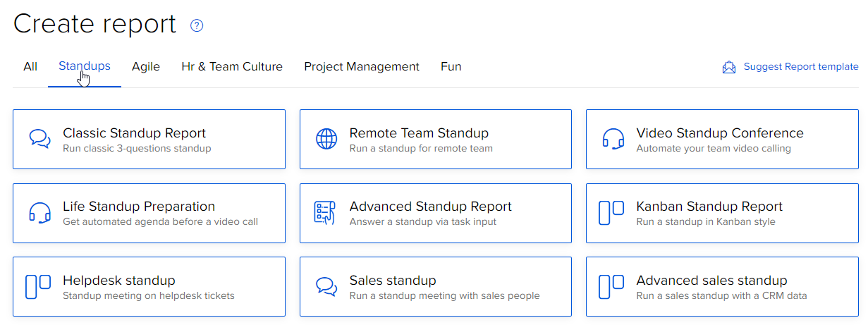Click the Video Standup Conference headset icon
Viewport: 868px width, 325px height.
pos(613,139)
